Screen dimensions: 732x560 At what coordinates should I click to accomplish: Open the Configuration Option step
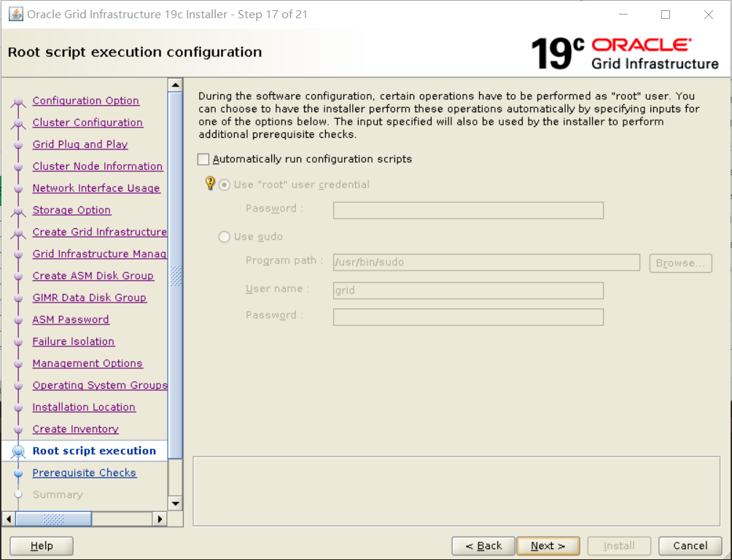pyautogui.click(x=86, y=101)
